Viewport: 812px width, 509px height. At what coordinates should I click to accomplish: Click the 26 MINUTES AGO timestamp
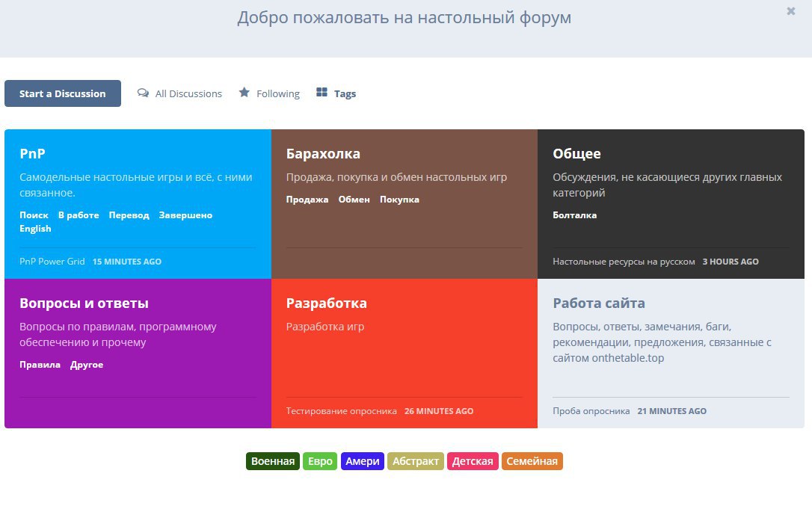(x=439, y=411)
